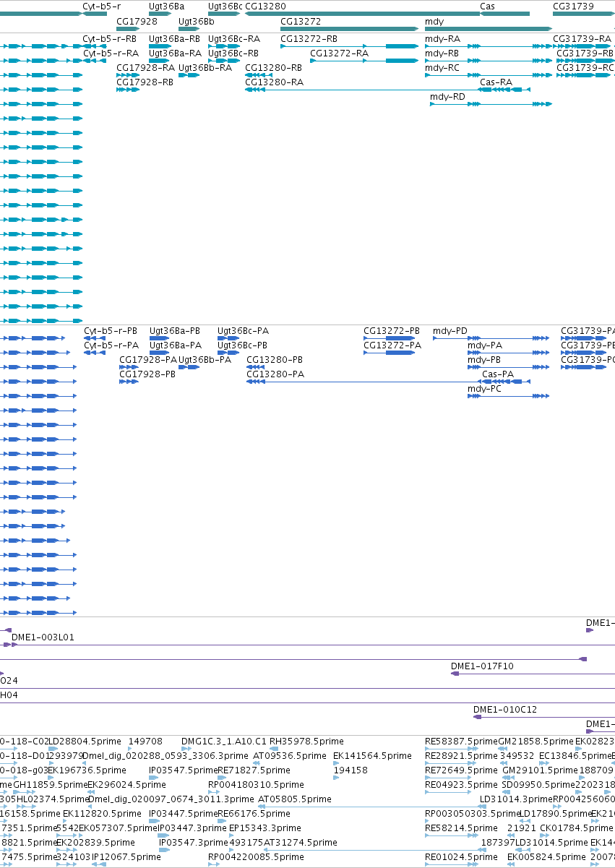Click the CG13272 gene label
This screenshot has height=868, width=615.
301,21
